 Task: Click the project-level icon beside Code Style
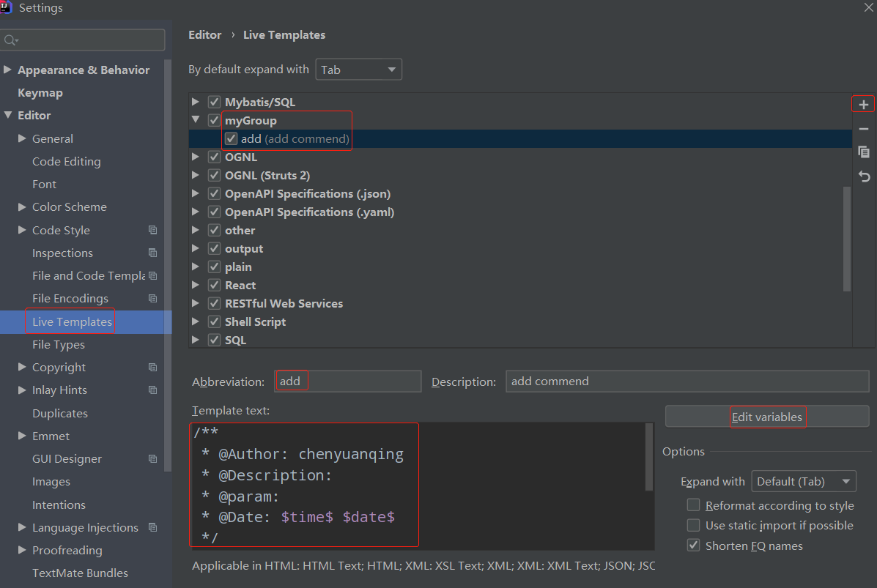[152, 230]
